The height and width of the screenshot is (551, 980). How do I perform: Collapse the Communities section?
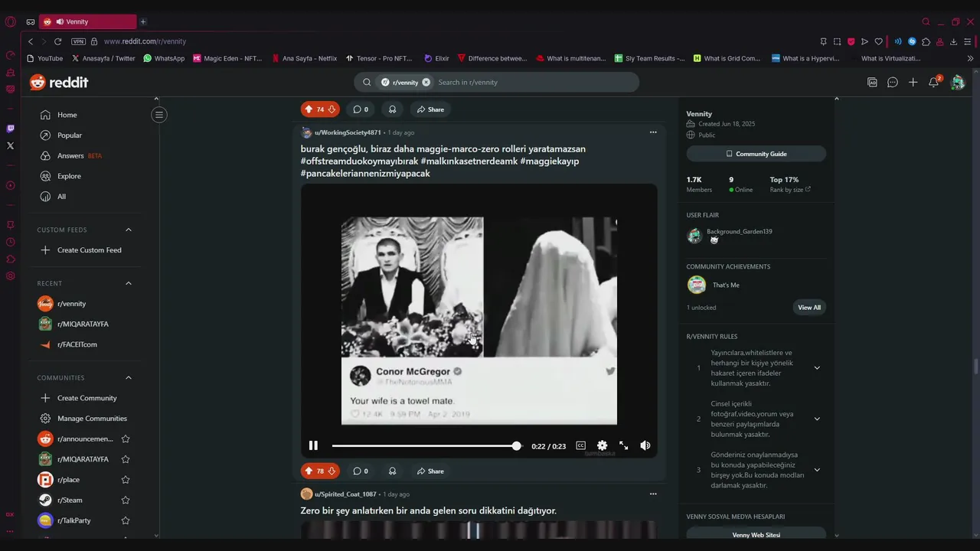(129, 377)
